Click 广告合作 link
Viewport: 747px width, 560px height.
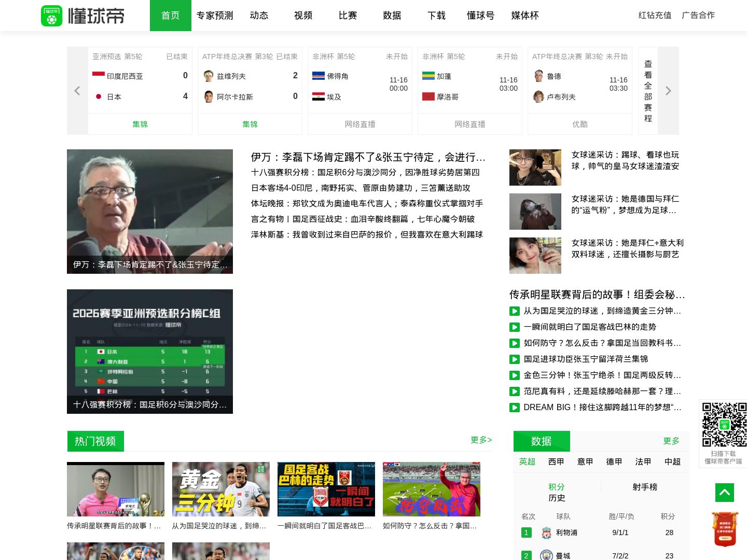(x=698, y=16)
